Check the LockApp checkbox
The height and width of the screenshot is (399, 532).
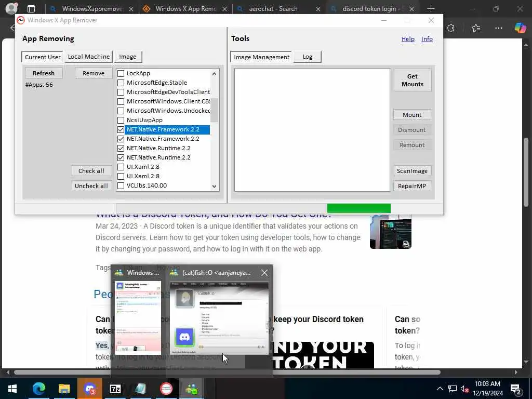pos(121,73)
